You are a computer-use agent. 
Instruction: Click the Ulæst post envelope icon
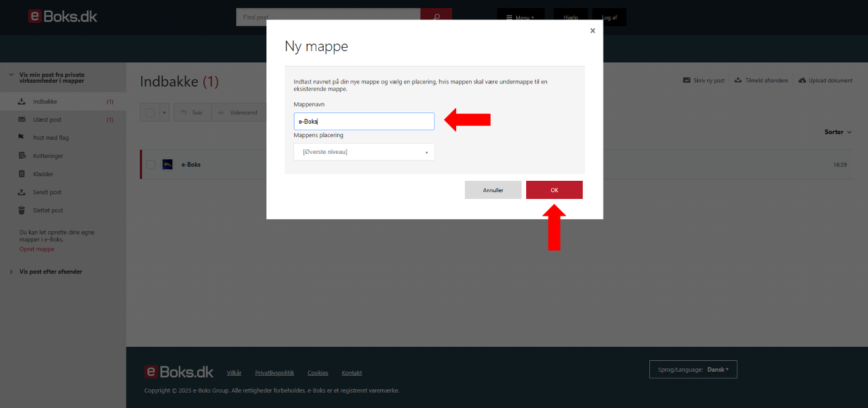21,120
